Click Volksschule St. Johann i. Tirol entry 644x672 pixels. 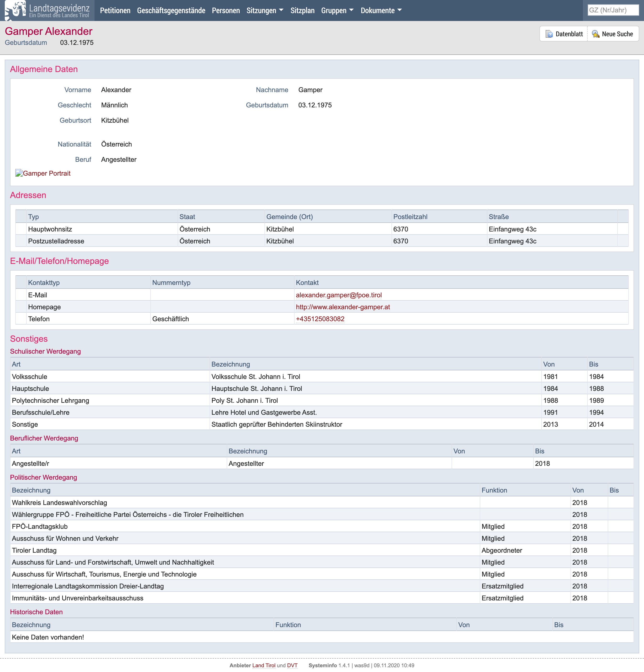(255, 377)
